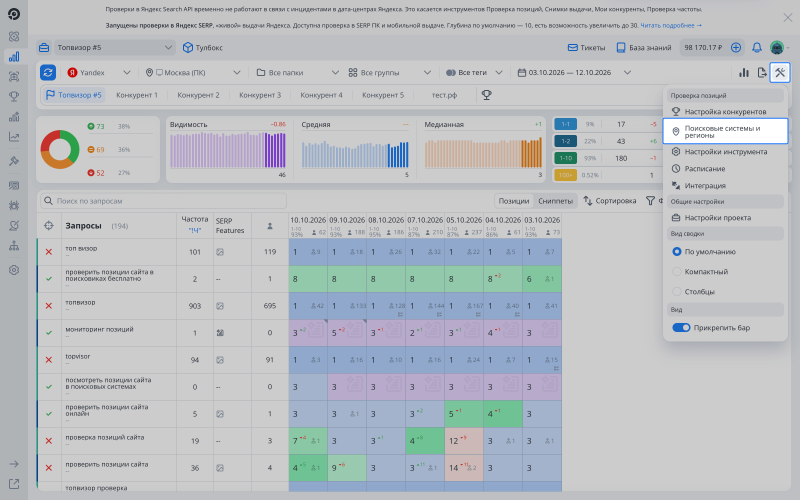
Task: Switch to Позиции view
Action: (513, 201)
